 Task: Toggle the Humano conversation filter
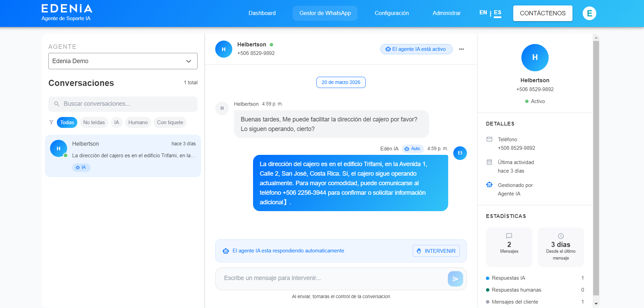[x=138, y=122]
